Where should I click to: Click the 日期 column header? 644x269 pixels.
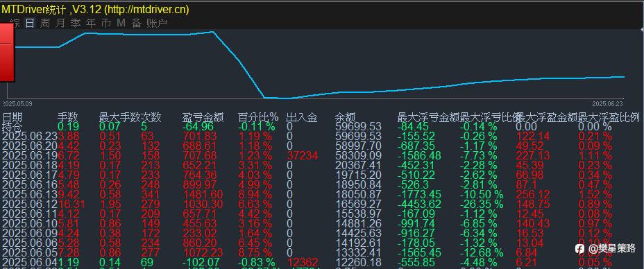point(12,118)
